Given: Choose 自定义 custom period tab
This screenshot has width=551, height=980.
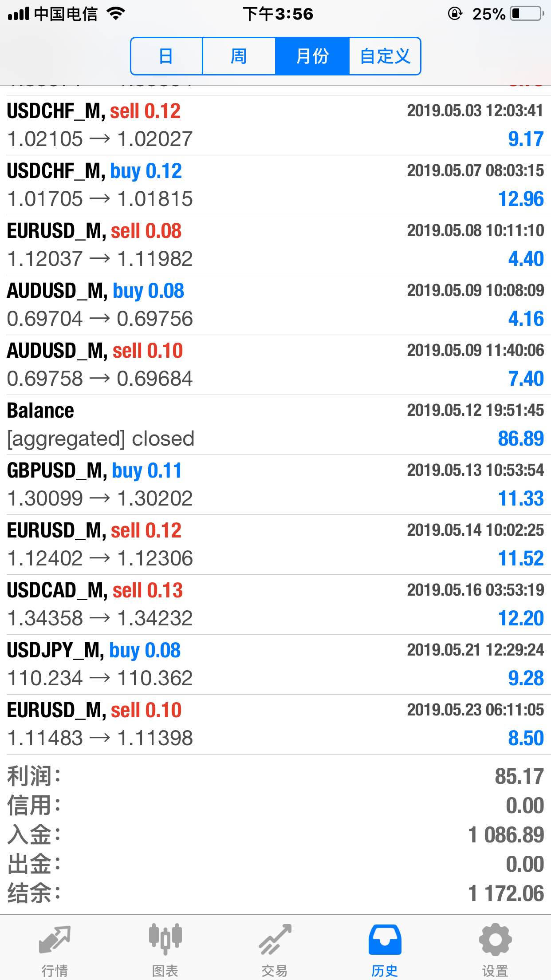Looking at the screenshot, I should (385, 56).
